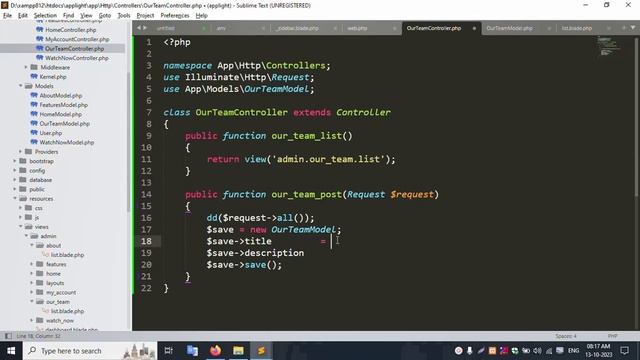Open the taskbar app left of Firefox
The image size is (640, 360).
(x=192, y=351)
